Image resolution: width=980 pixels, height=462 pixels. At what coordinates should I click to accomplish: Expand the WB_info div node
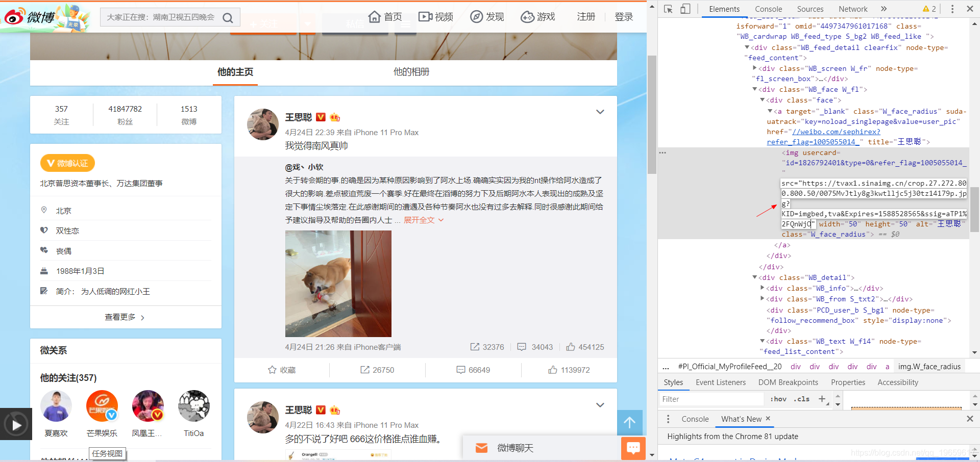[x=763, y=288]
